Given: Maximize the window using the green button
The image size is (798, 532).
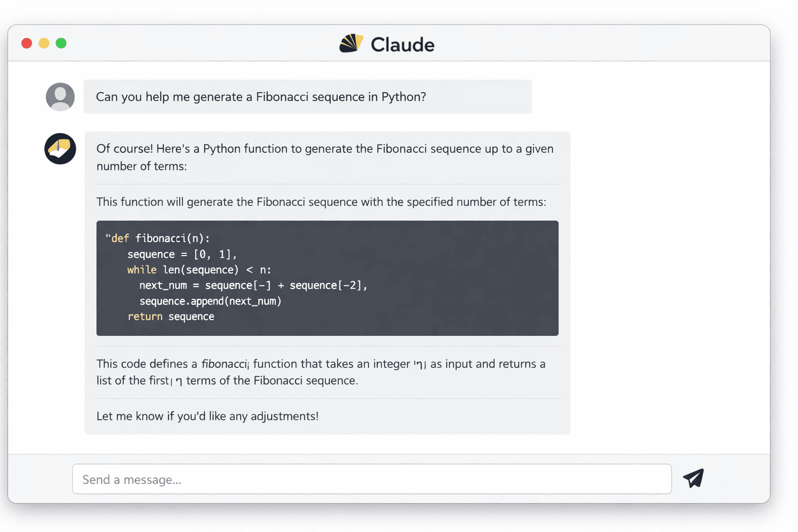Looking at the screenshot, I should tap(61, 43).
